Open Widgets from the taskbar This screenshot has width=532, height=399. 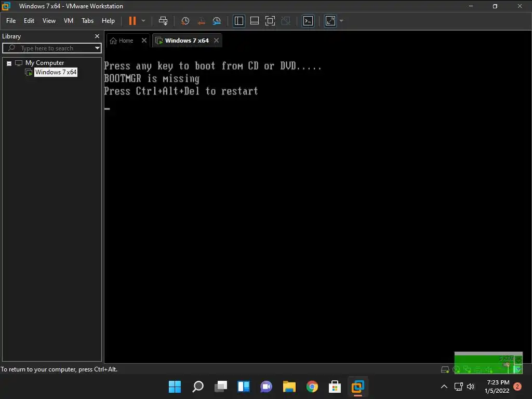244,387
